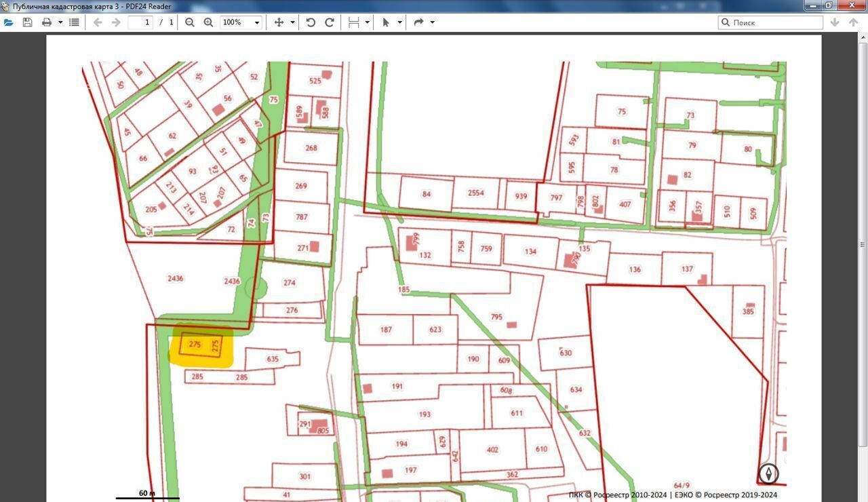Click parcel label 137 on the map
Viewport: 868px width, 502px height.
(687, 269)
